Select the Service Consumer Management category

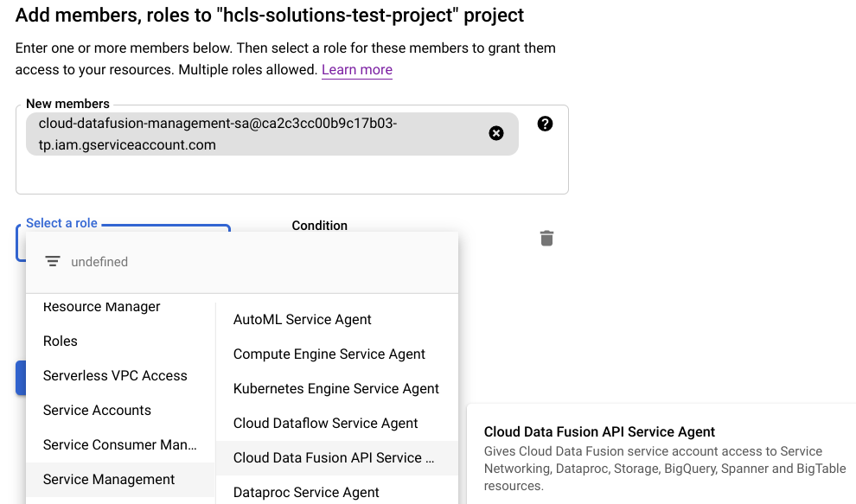click(x=120, y=445)
